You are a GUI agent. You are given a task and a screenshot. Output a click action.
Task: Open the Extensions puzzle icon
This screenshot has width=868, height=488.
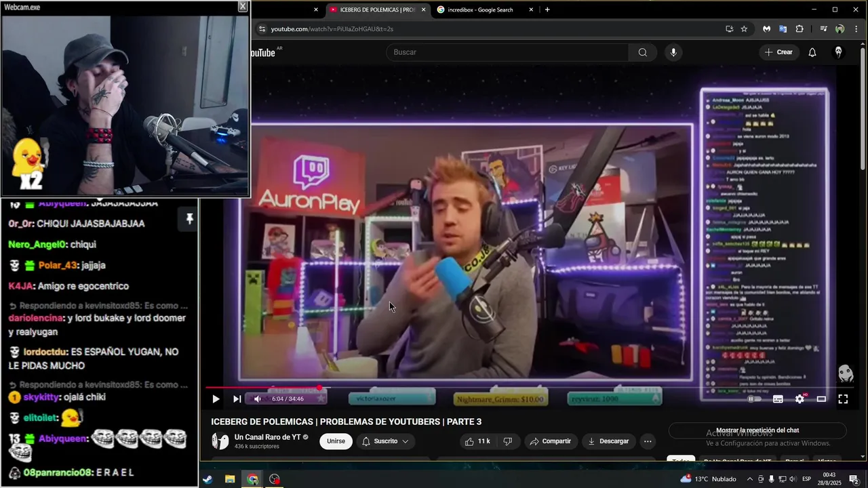point(800,29)
